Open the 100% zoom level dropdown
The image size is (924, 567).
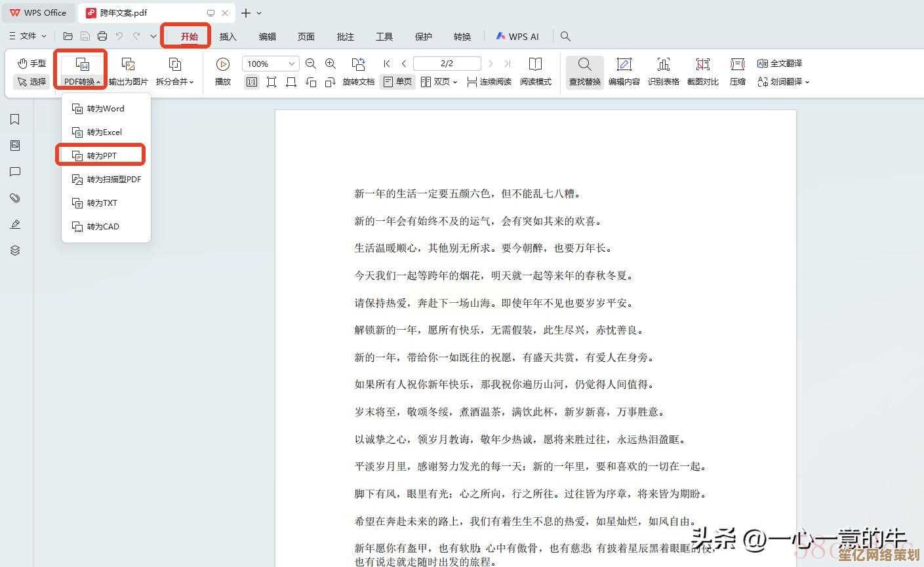point(291,64)
